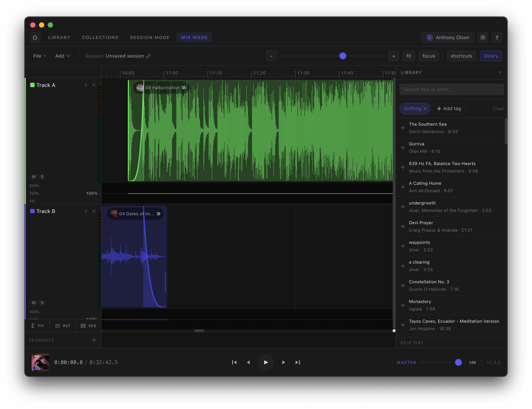Open help with the question mark button
This screenshot has width=532, height=409.
point(497,37)
